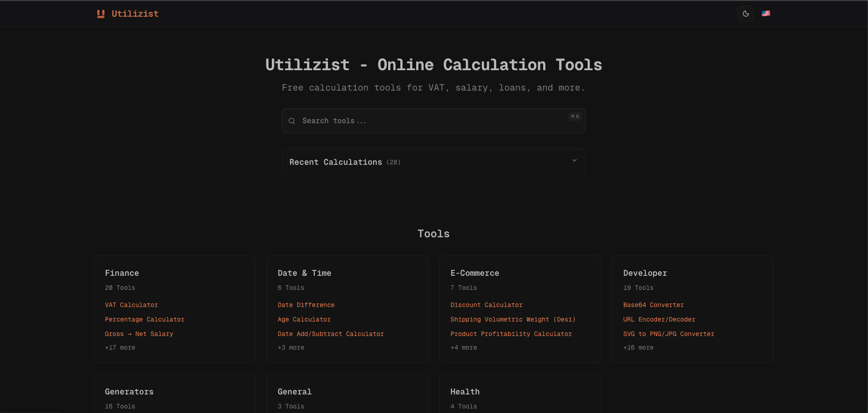The image size is (868, 413).
Task: Launch the Age Calculator
Action: [304, 319]
